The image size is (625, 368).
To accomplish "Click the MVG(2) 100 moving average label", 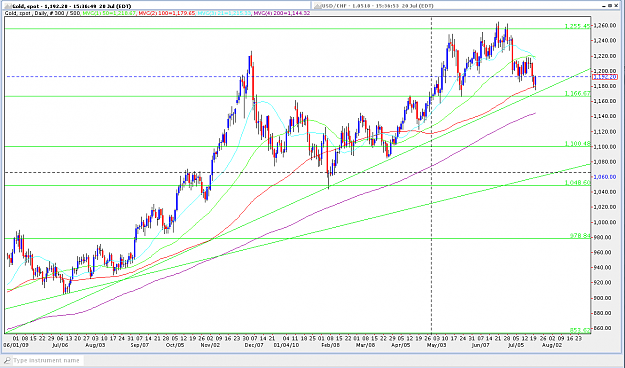I will (167, 13).
